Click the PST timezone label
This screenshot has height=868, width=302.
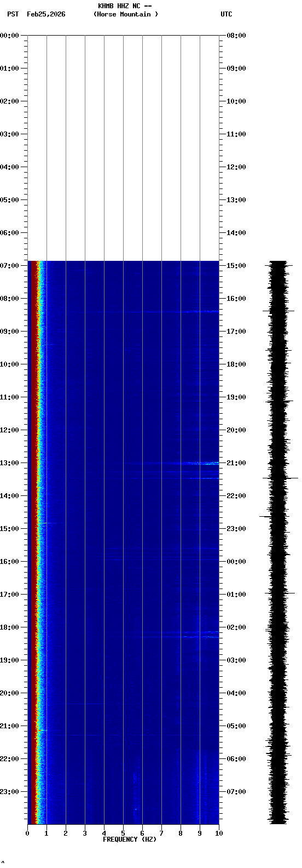(13, 14)
